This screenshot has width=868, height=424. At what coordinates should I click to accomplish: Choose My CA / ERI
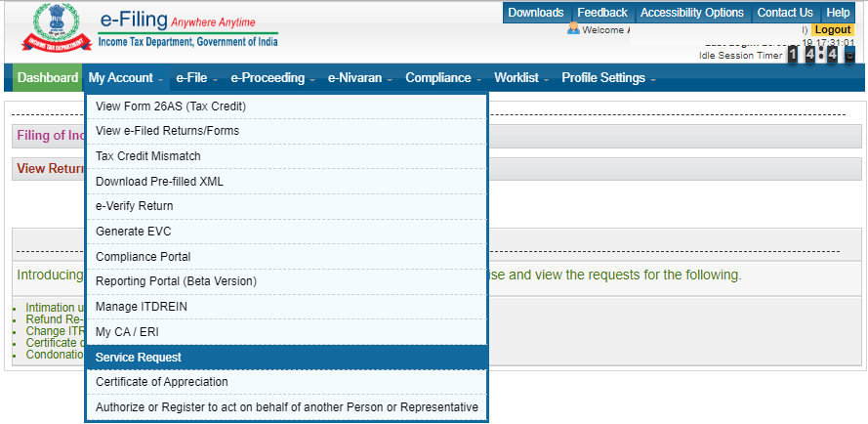tap(287, 332)
